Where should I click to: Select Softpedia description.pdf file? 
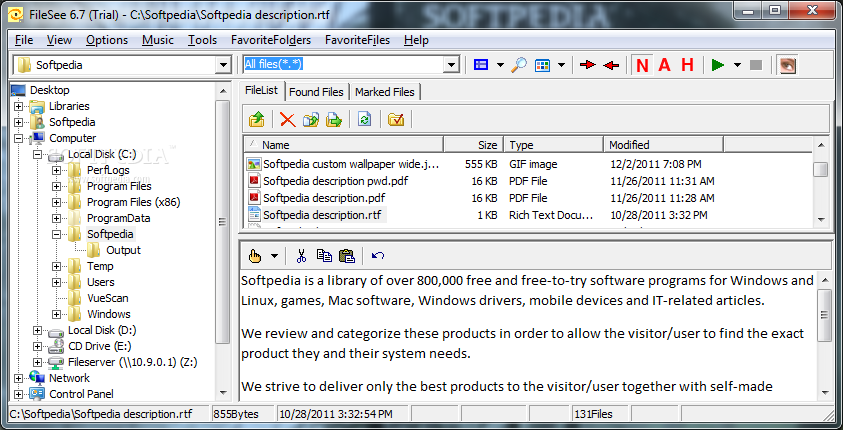coord(324,198)
